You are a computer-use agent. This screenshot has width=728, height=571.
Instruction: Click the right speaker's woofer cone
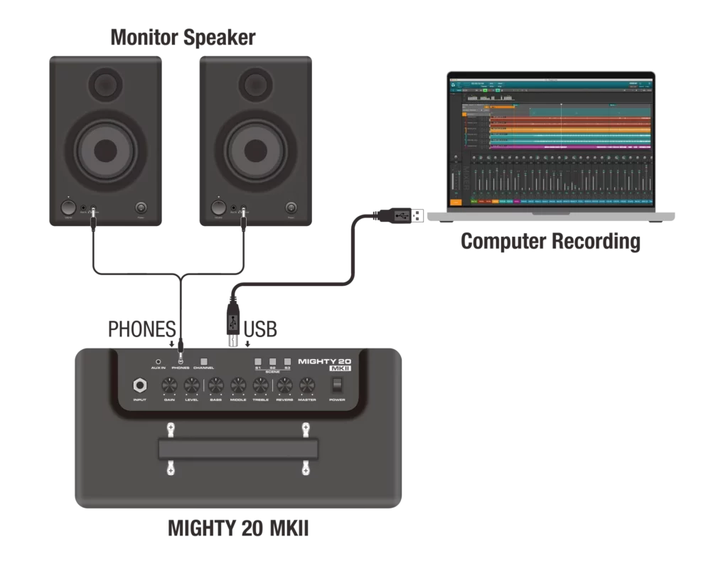click(256, 151)
